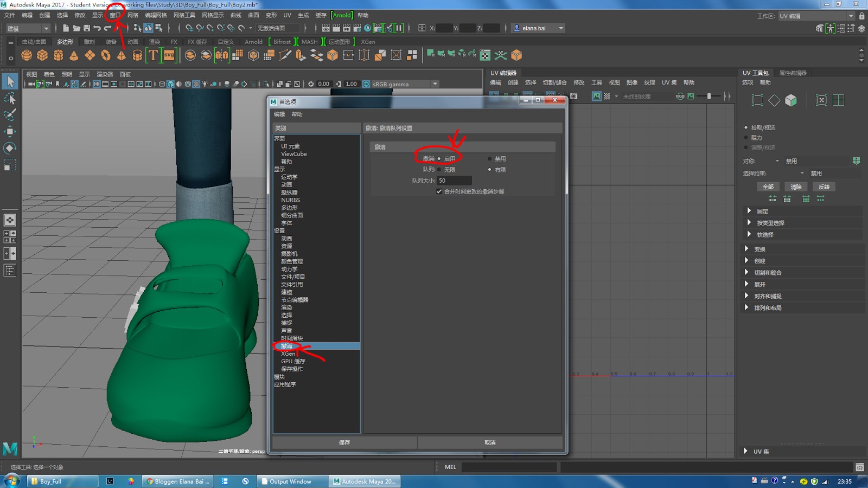Toggle 合并时间更改的撤消步骤 checkbox
Viewport: 868px width, 488px height.
pyautogui.click(x=439, y=191)
